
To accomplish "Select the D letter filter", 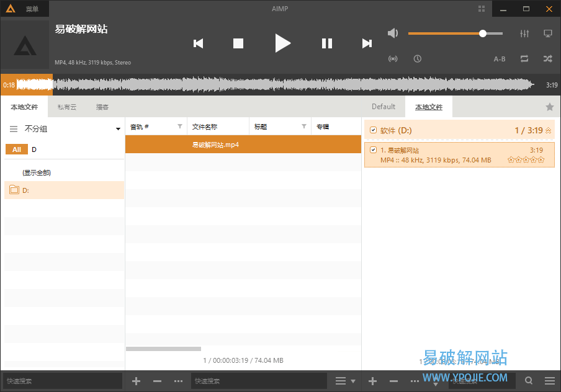I will [34, 149].
